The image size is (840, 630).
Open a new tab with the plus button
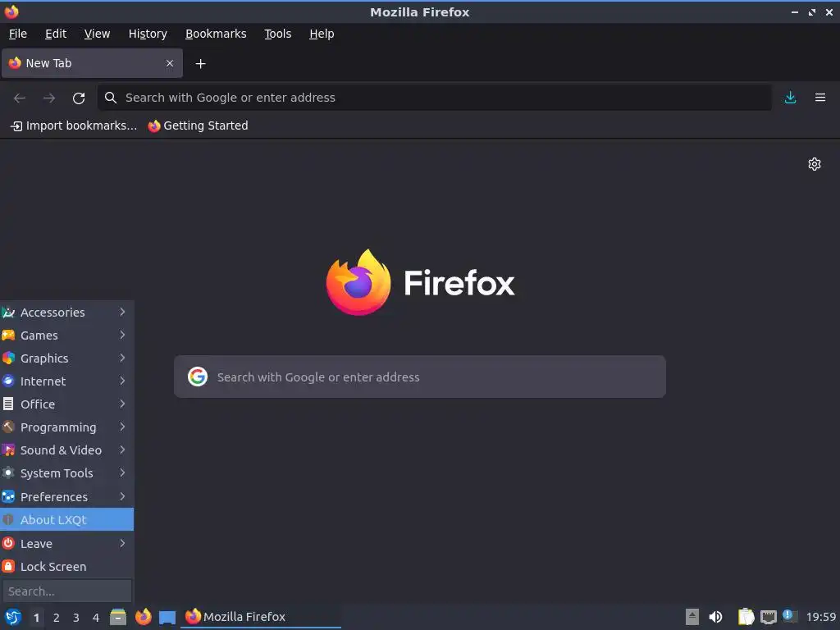pyautogui.click(x=200, y=64)
